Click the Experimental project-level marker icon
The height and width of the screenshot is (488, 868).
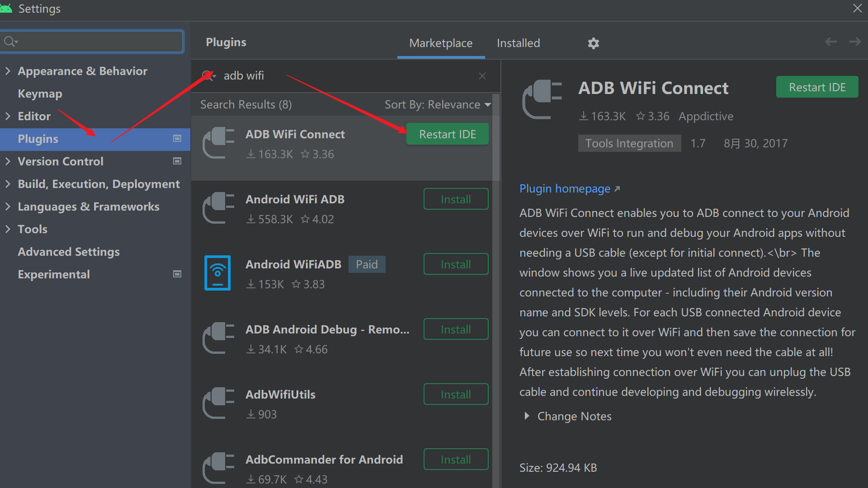point(177,274)
